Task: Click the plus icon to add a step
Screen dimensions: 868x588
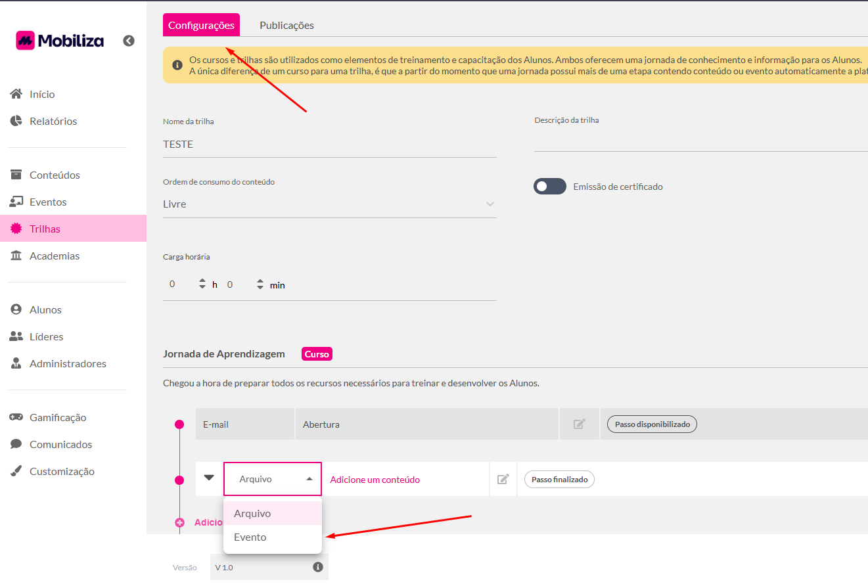Action: point(180,522)
